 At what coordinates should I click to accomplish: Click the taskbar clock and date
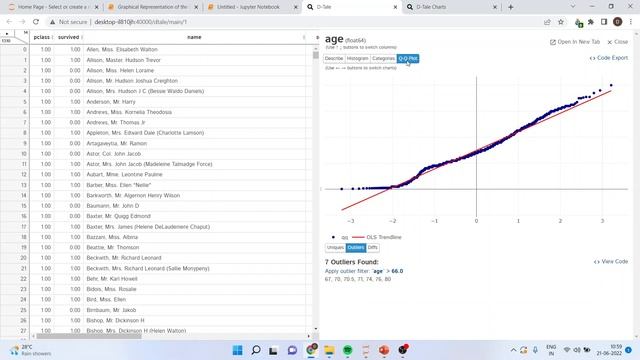pyautogui.click(x=609, y=350)
